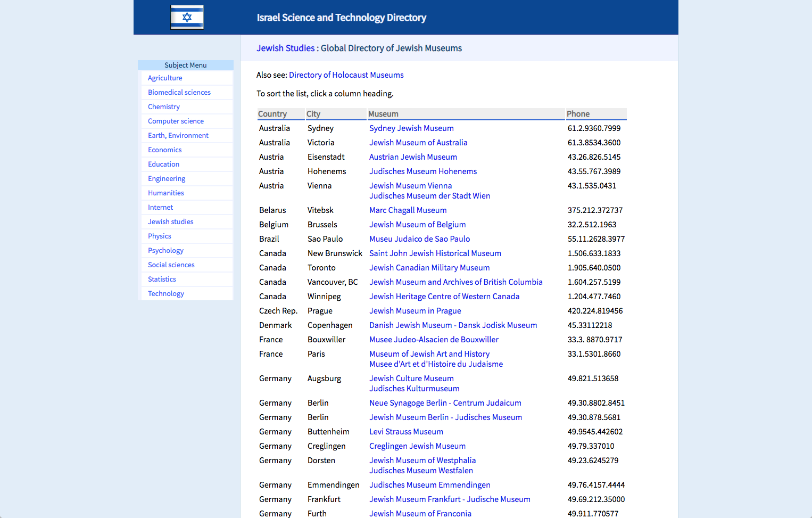Open Saint John Jewish Historical Museum
This screenshot has width=812, height=518.
(435, 253)
